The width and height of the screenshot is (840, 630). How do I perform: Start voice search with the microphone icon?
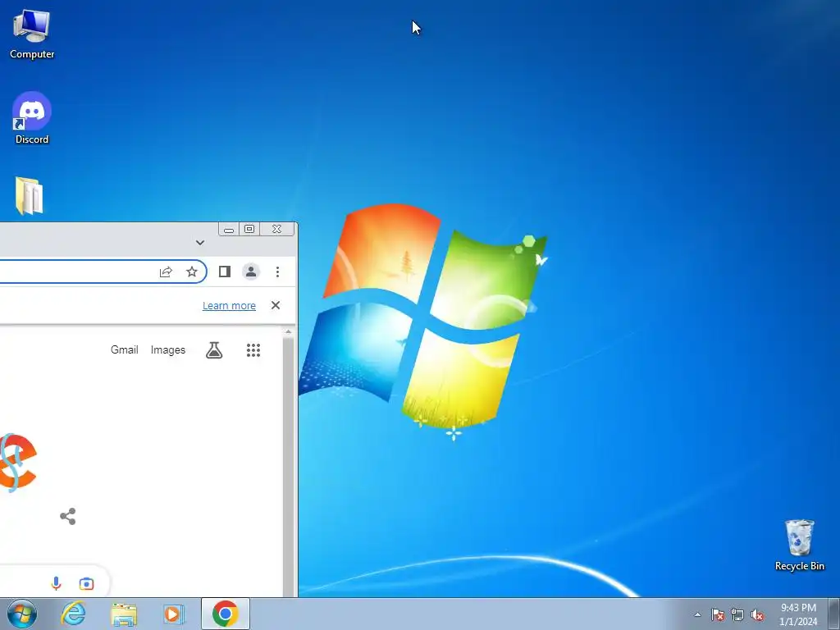tap(57, 583)
